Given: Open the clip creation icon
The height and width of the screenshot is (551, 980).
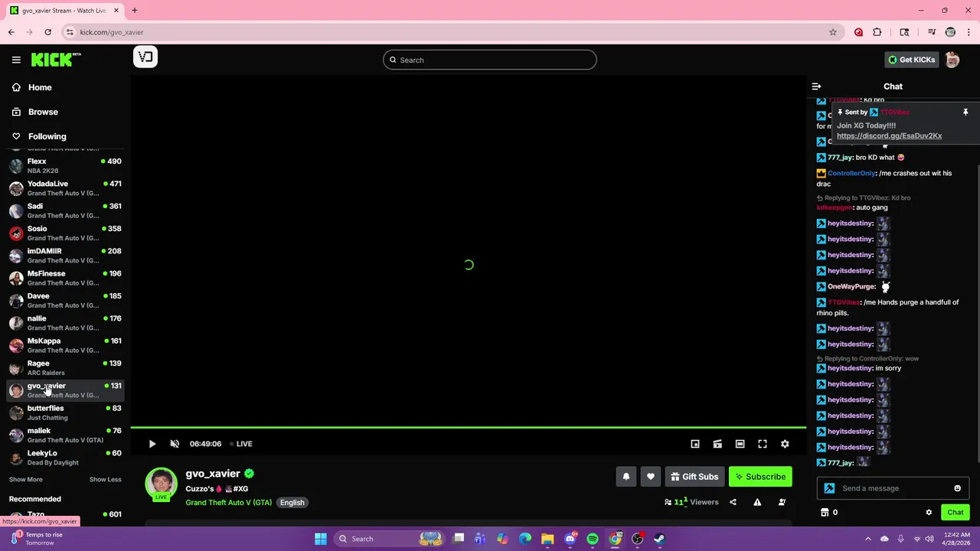Looking at the screenshot, I should click(x=717, y=444).
